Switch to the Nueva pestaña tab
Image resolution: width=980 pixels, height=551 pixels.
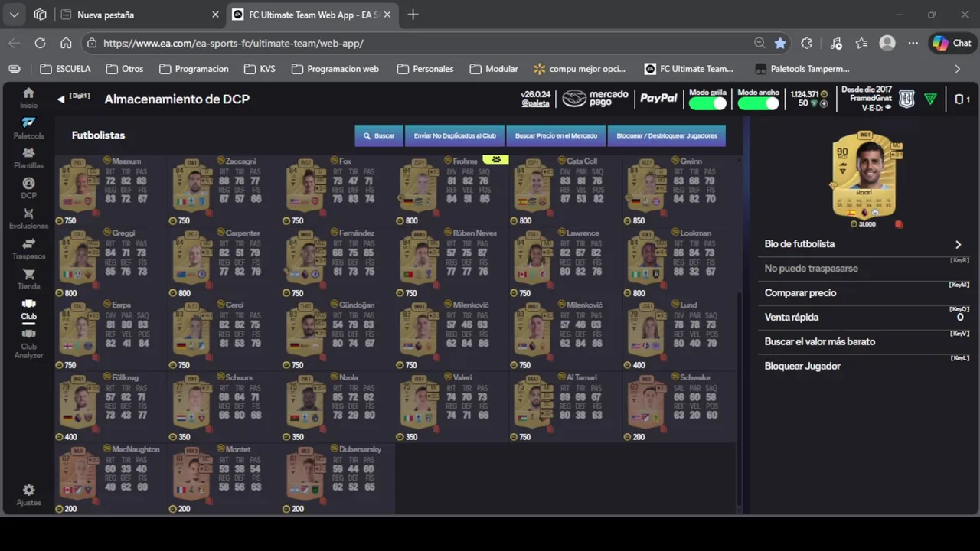pos(138,15)
